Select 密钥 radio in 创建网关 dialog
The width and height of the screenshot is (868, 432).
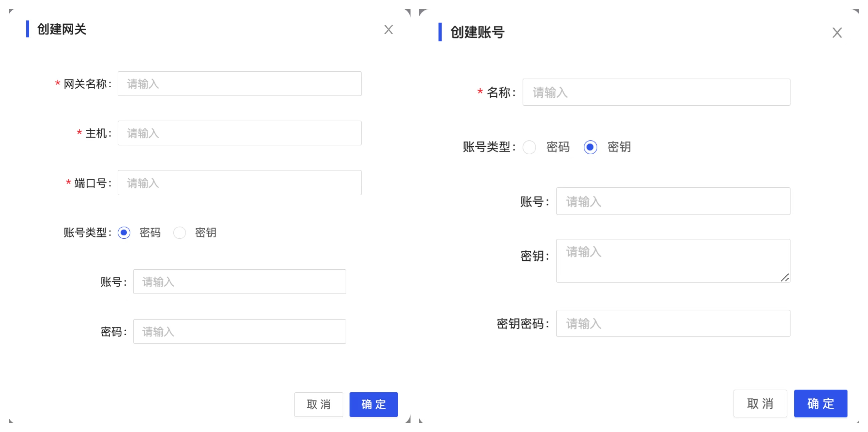pos(179,233)
